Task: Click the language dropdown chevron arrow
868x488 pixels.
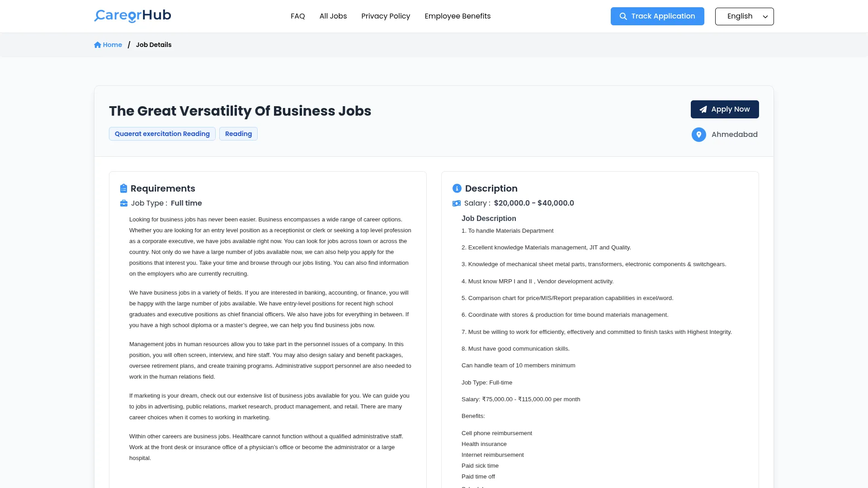Action: pos(765,17)
